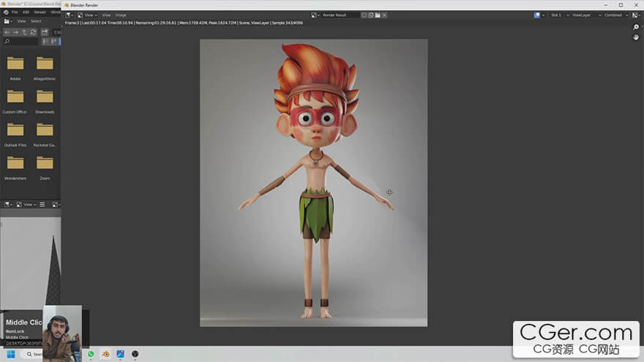Open hamburger menu in lower-left editor header
This screenshot has height=362, width=644.
[x=42, y=204]
